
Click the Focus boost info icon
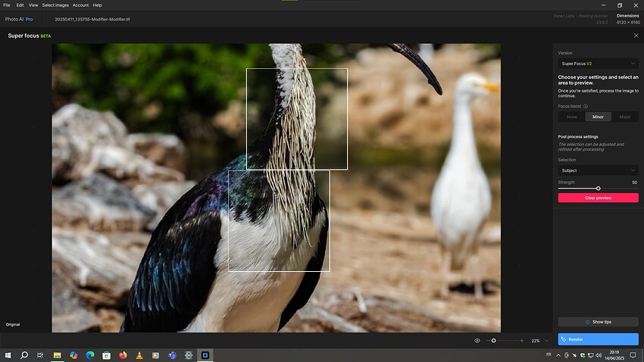(586, 106)
